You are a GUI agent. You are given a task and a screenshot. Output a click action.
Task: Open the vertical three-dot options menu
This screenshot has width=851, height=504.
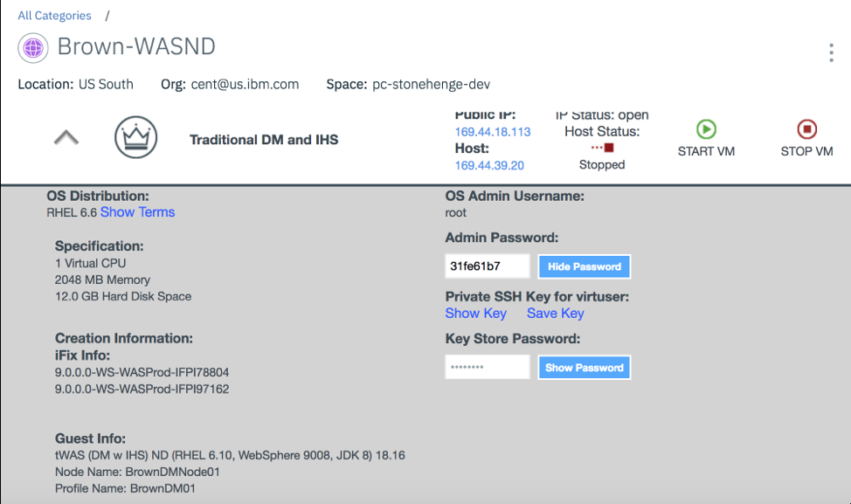(x=830, y=52)
